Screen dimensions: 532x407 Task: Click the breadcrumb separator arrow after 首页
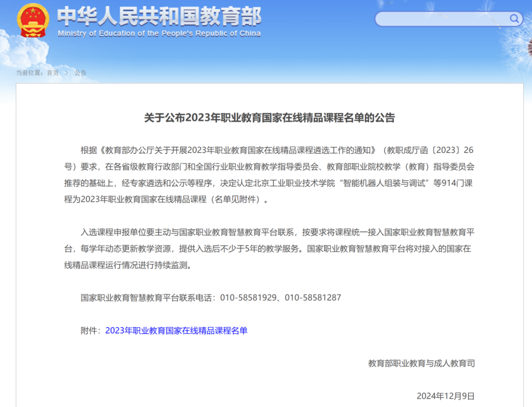point(66,73)
